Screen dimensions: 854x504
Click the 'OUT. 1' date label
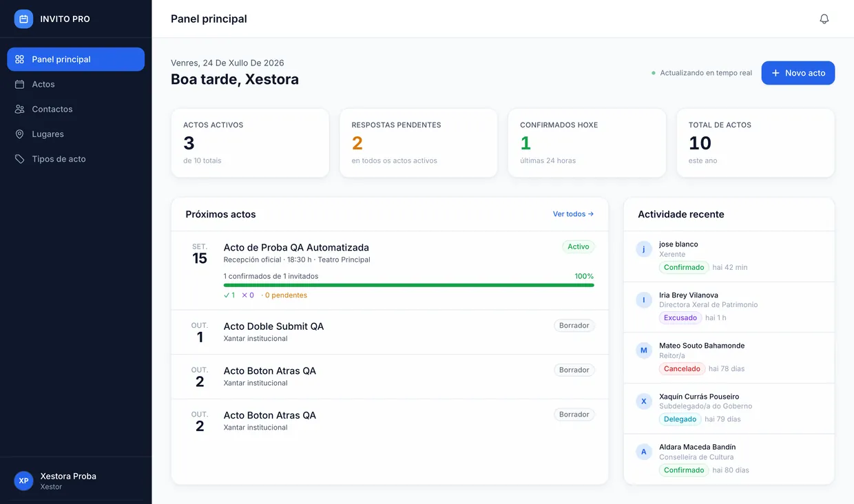200,333
